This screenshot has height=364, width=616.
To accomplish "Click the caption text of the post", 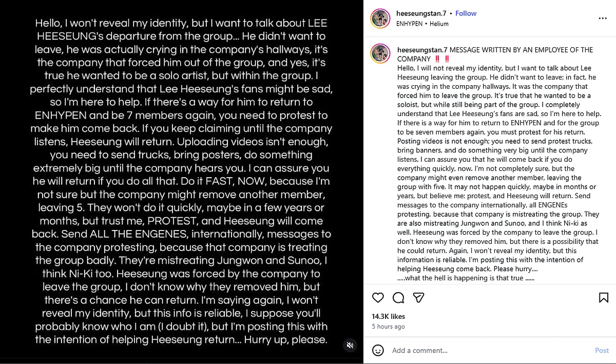I will [492, 169].
